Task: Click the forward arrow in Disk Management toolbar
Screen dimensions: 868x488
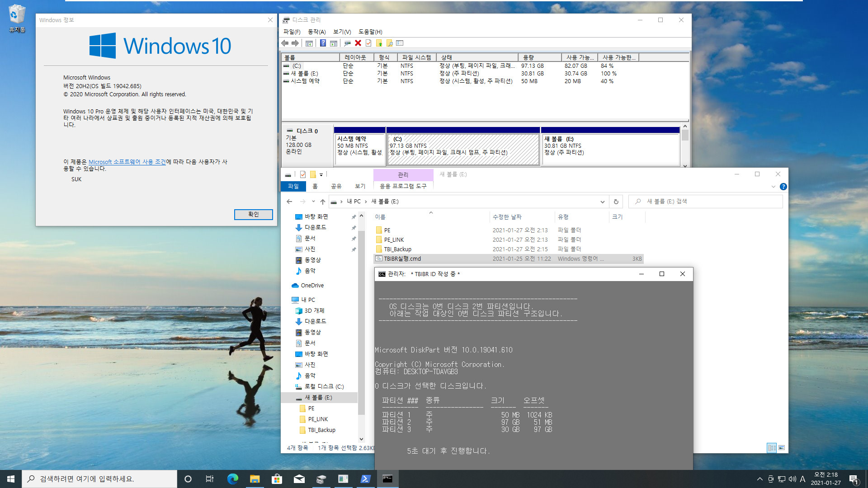Action: coord(295,43)
